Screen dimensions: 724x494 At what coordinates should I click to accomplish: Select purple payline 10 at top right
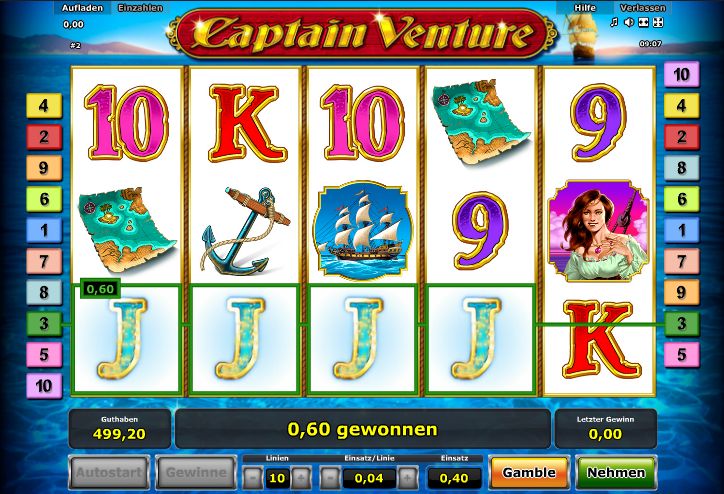tap(682, 74)
